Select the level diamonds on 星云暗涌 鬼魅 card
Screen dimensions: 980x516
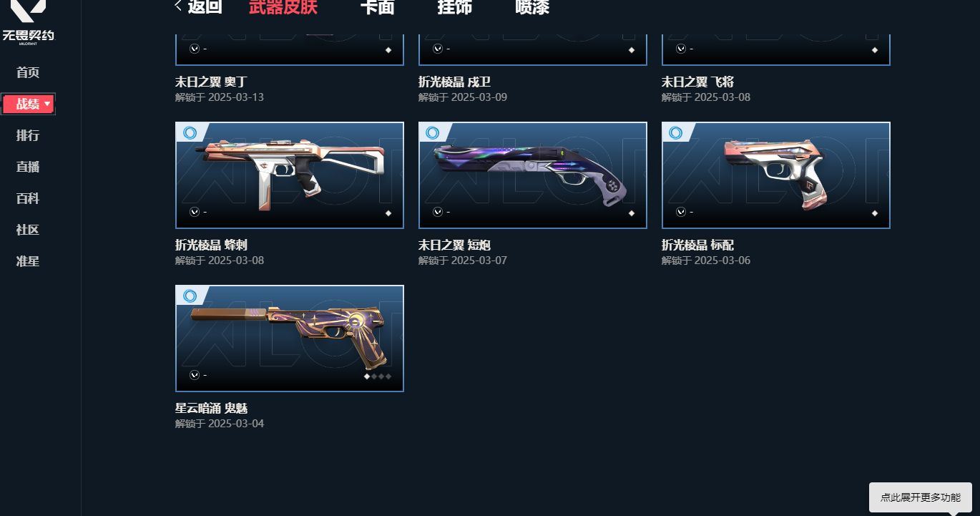378,376
